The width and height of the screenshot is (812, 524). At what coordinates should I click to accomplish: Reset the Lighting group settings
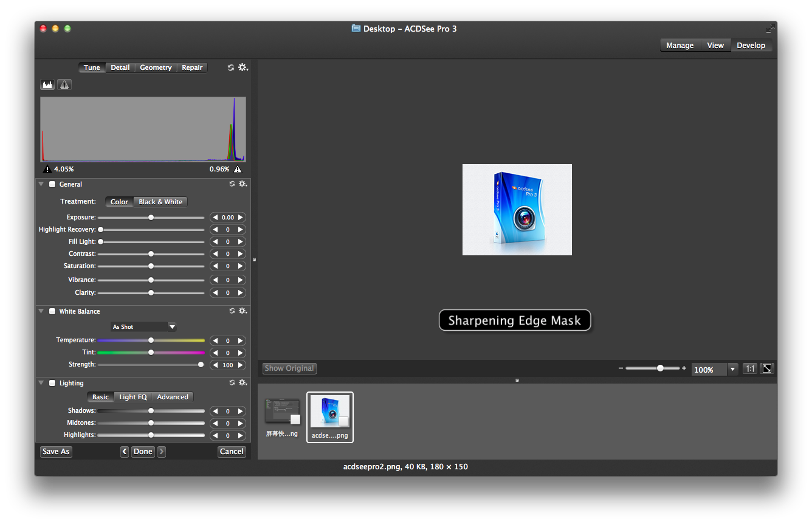[x=232, y=382]
